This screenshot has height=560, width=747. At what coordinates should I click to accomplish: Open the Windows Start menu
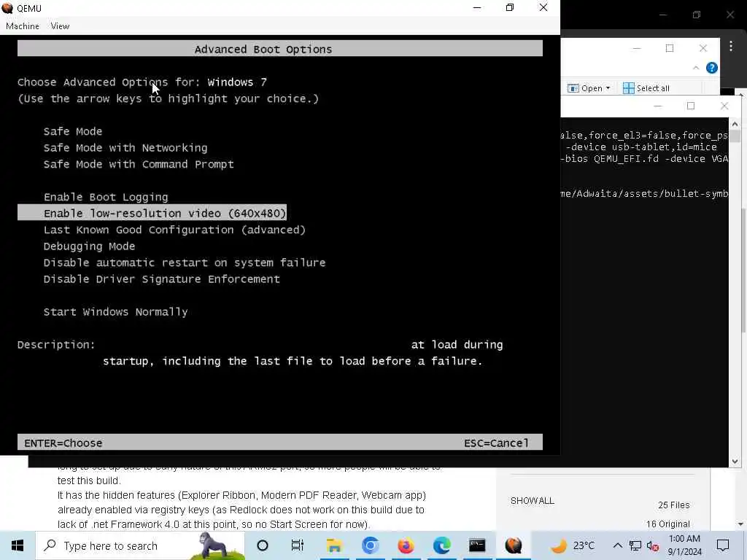tap(18, 545)
